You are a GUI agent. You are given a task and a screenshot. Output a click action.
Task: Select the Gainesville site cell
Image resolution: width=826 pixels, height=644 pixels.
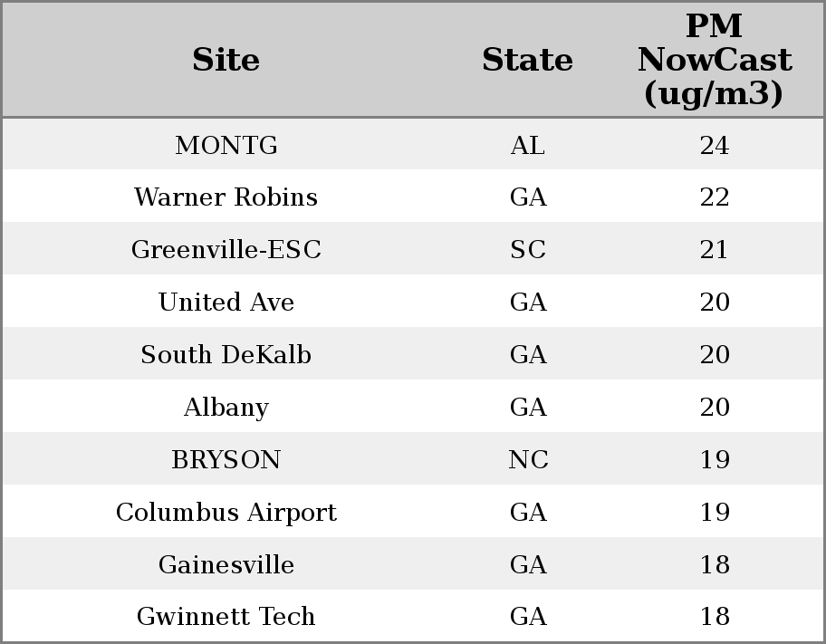coord(226,565)
